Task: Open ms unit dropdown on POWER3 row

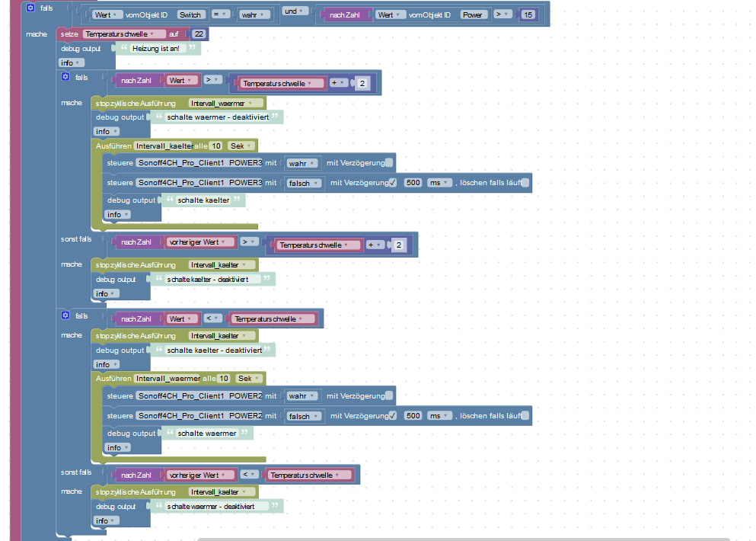Action: pos(439,182)
